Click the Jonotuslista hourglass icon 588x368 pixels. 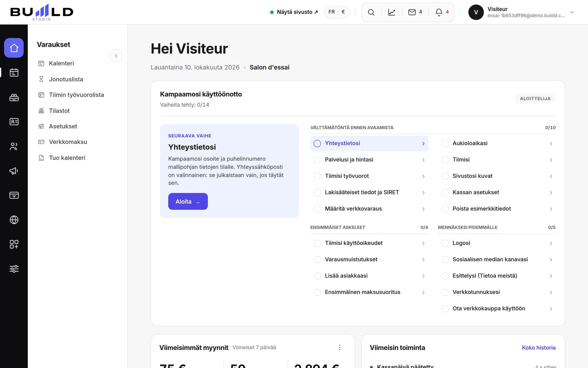(x=41, y=79)
